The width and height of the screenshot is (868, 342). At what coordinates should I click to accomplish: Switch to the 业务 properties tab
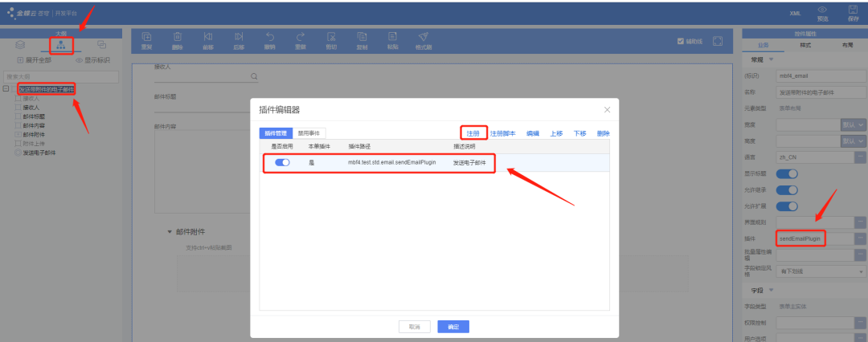(763, 46)
